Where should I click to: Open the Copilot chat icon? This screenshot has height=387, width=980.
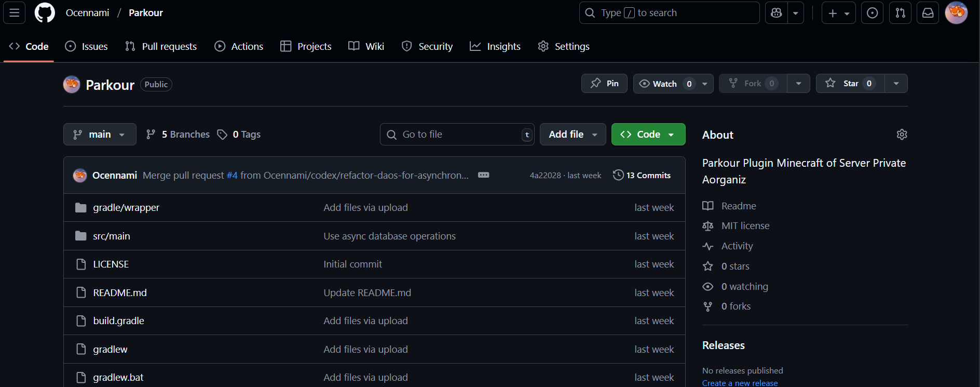click(777, 13)
